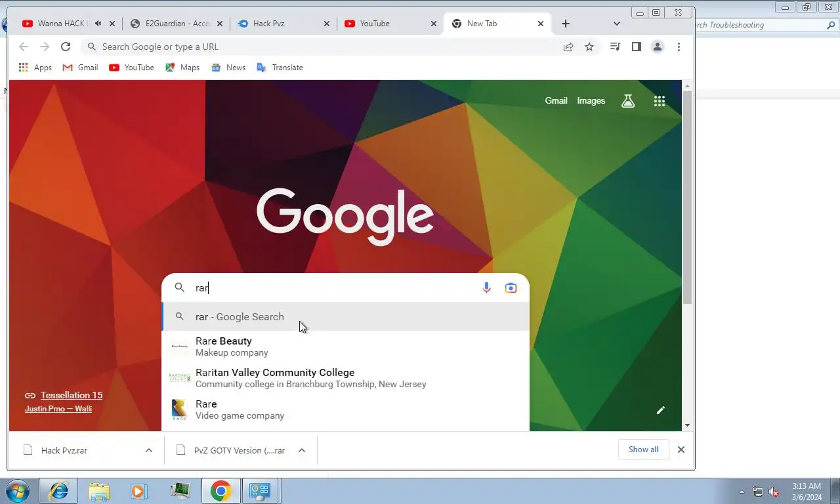Viewport: 840px width, 504px height.
Task: Click the Images link on the new tab page
Action: (x=591, y=101)
